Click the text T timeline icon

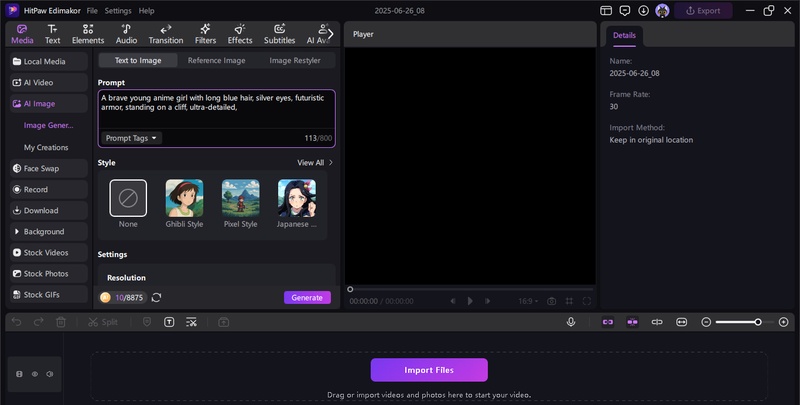pos(169,322)
